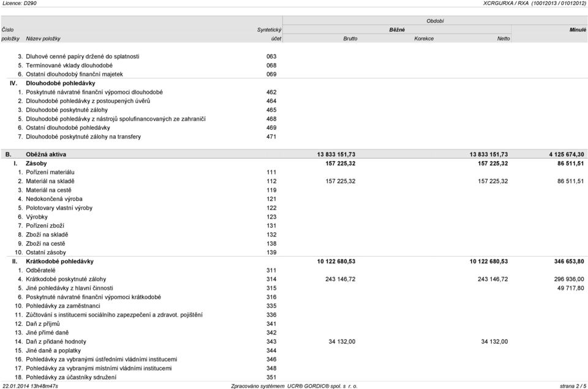This screenshot has height=389, width=588.
Task: Select row 'Dlouhodobé pohledávky z postoupených úvěrů'
Action: tap(294, 101)
